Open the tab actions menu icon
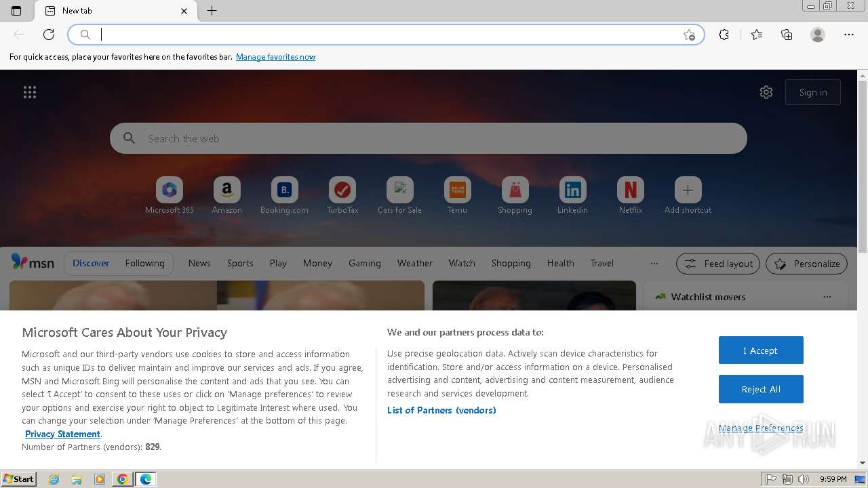The width and height of the screenshot is (868, 488). [16, 11]
